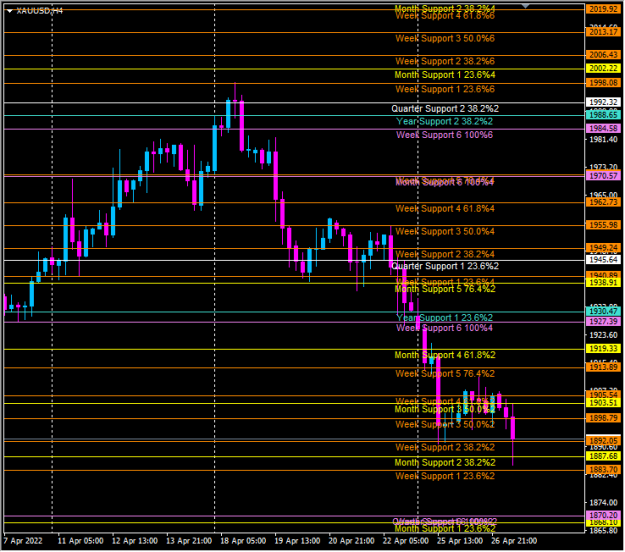The width and height of the screenshot is (625, 552).
Task: Click the '26 Apr 21:00' time label
Action: tap(514, 541)
